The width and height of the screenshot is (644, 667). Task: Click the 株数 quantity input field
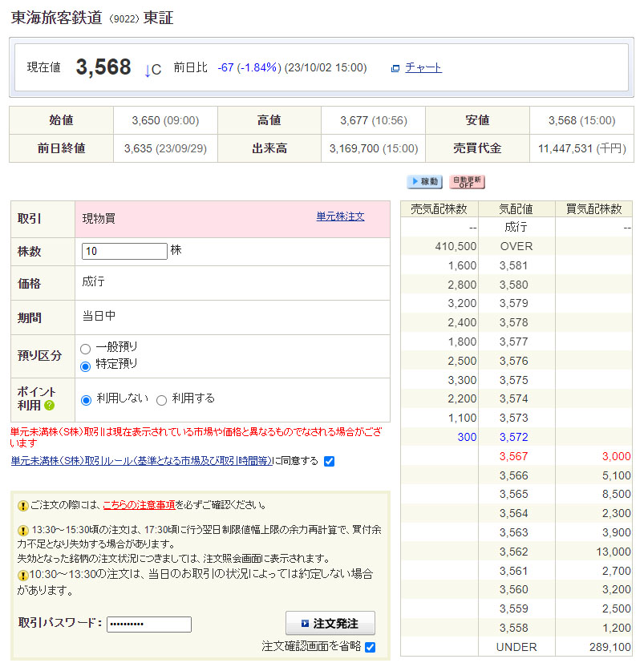tap(124, 251)
